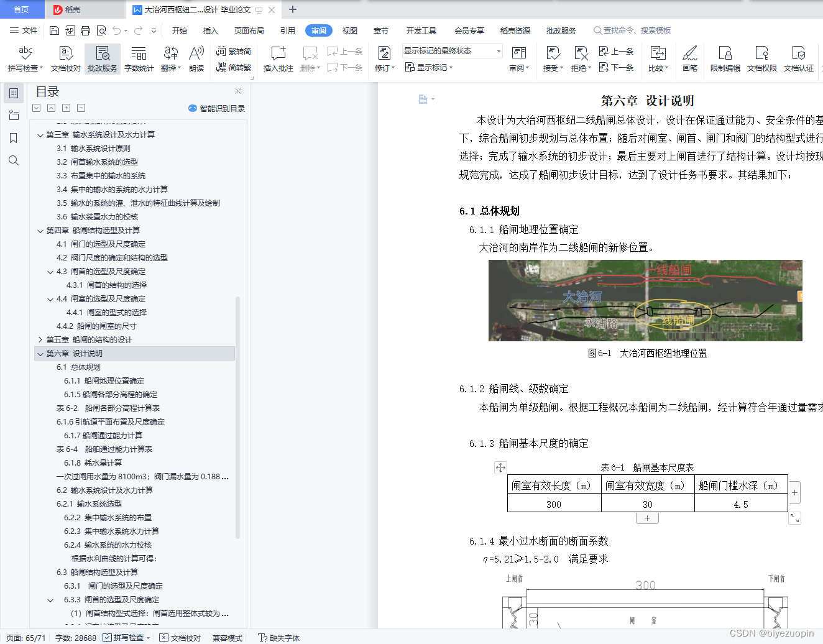The width and height of the screenshot is (823, 644).
Task: Collapse the 第三章 输水系统设计及水力计算 node
Action: pyautogui.click(x=40, y=135)
